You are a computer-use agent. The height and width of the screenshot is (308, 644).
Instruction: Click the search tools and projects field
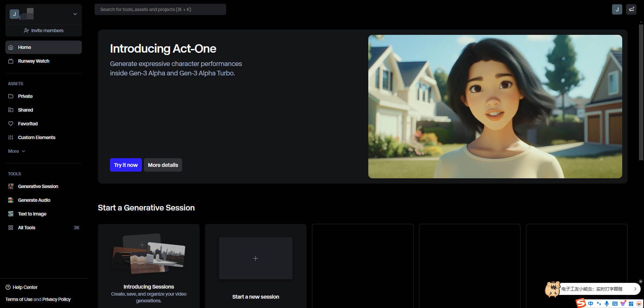coord(160,9)
